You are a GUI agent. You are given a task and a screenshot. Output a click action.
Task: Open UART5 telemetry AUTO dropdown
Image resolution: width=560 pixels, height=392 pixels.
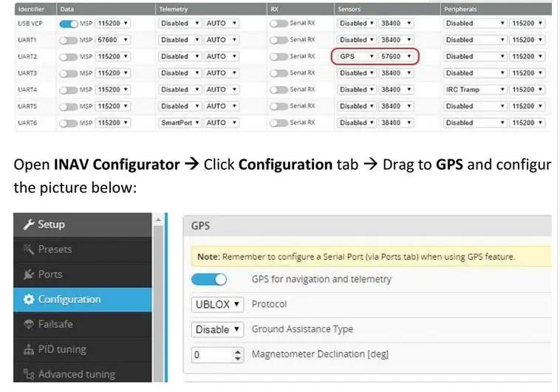(222, 106)
